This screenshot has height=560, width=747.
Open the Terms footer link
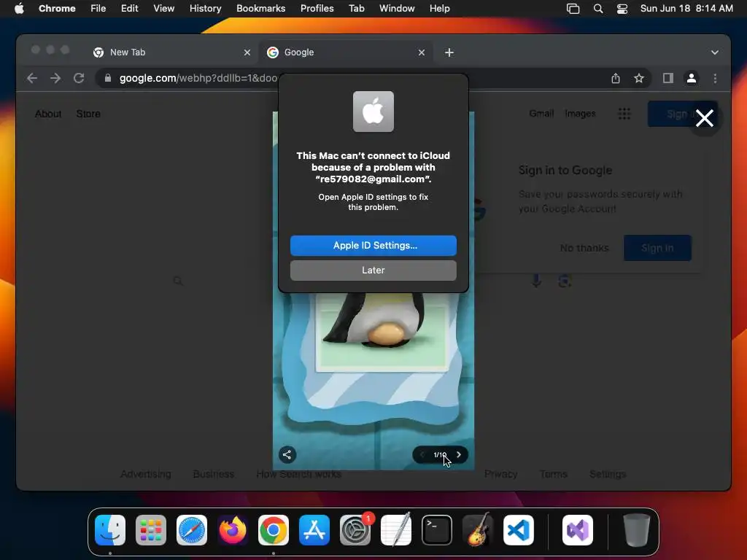click(x=553, y=474)
